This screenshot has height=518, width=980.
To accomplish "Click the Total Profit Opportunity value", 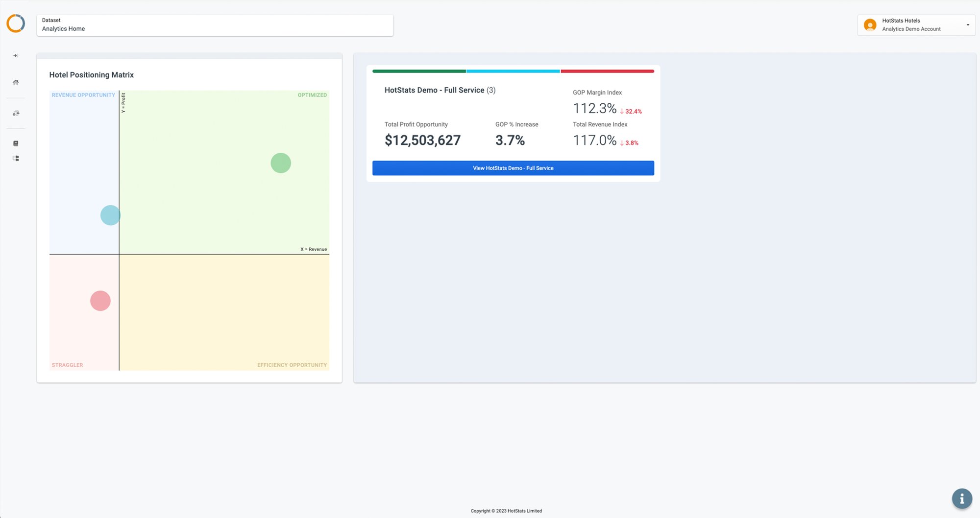I will (422, 141).
